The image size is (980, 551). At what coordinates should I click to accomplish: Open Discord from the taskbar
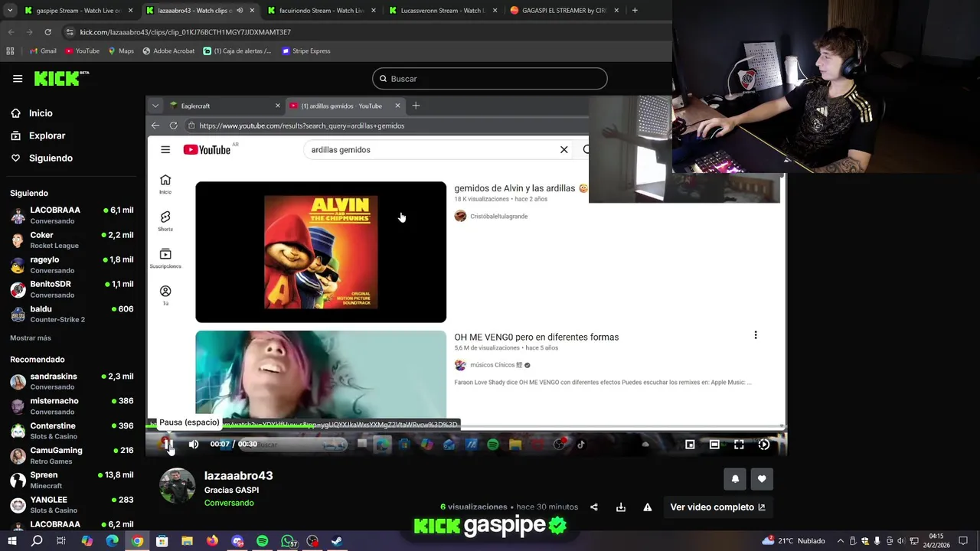(237, 541)
